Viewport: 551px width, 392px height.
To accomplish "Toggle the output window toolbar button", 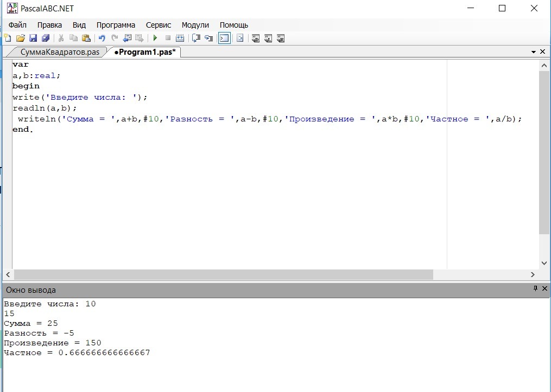I will (224, 38).
